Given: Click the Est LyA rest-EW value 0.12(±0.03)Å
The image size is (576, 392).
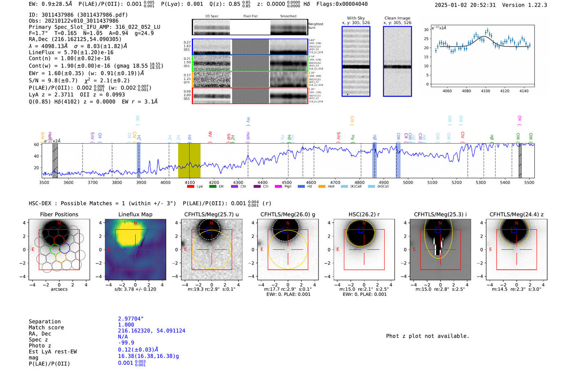Looking at the screenshot, I should point(138,350).
